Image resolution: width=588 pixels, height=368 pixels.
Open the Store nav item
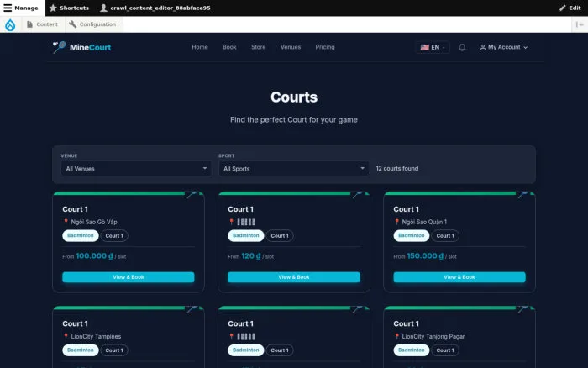(259, 47)
